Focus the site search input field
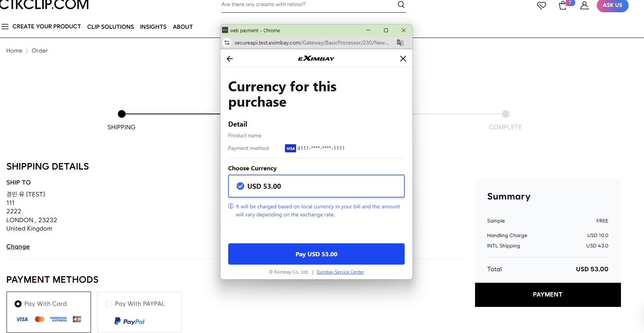 point(307,5)
